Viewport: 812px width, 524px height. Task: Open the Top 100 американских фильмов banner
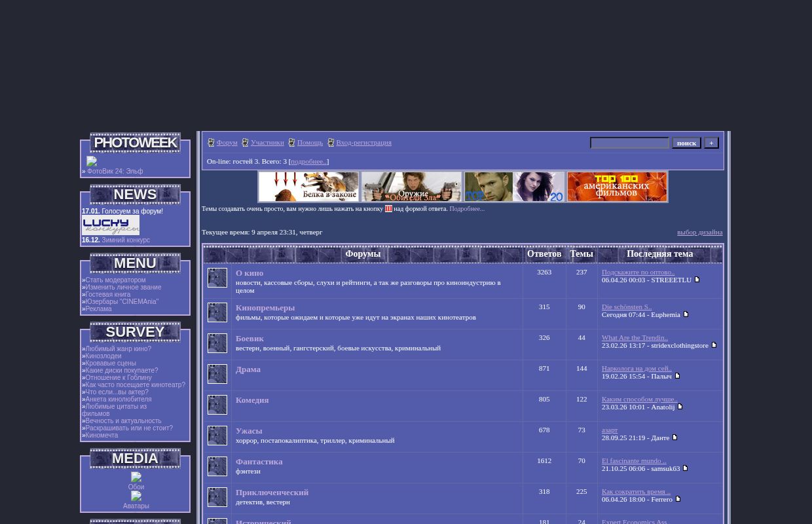tap(617, 187)
